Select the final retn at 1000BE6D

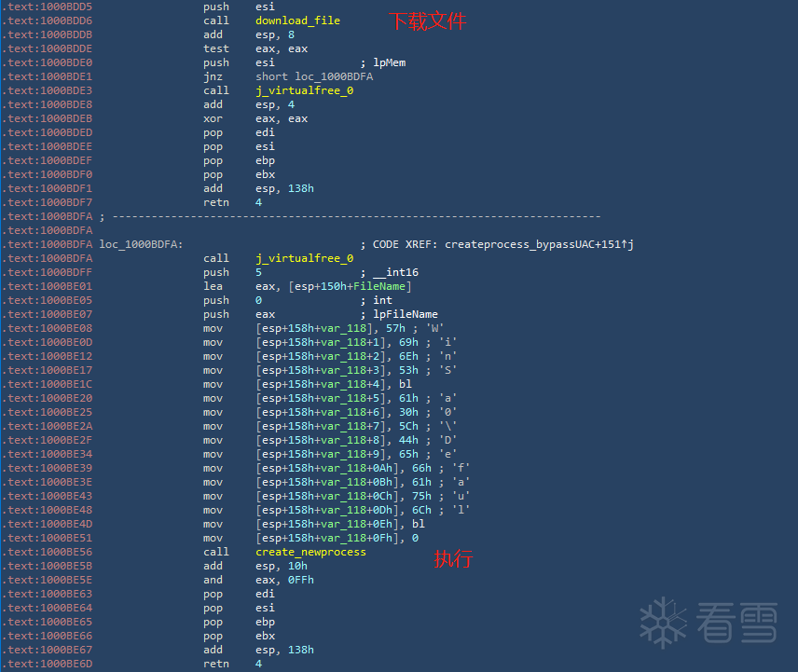216,664
